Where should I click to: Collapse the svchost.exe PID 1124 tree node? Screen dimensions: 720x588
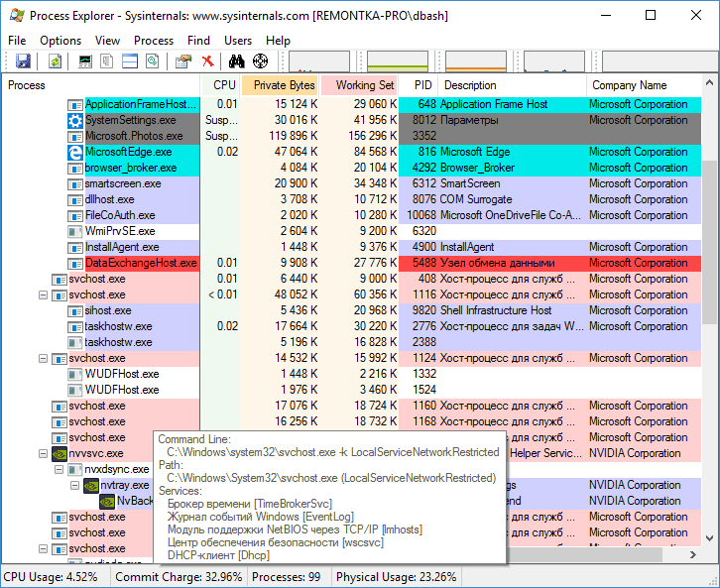pyautogui.click(x=44, y=358)
